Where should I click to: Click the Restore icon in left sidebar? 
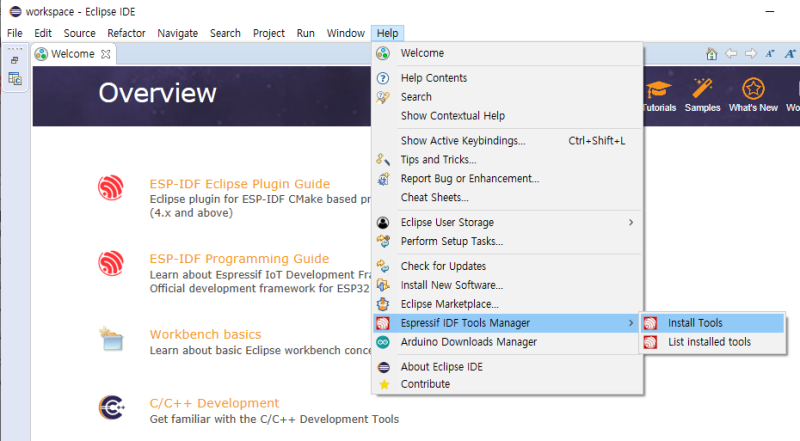[15, 60]
